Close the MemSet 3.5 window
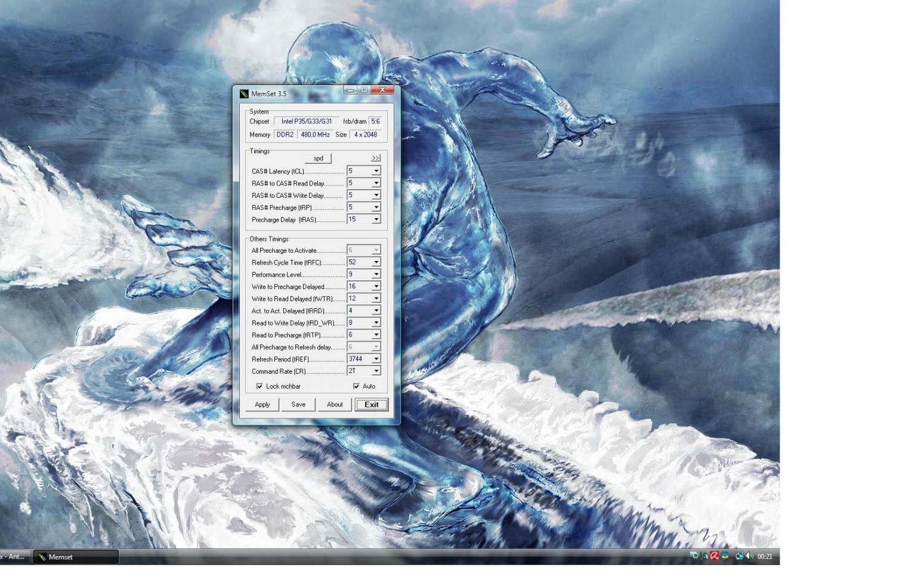924x577 pixels. click(x=382, y=90)
